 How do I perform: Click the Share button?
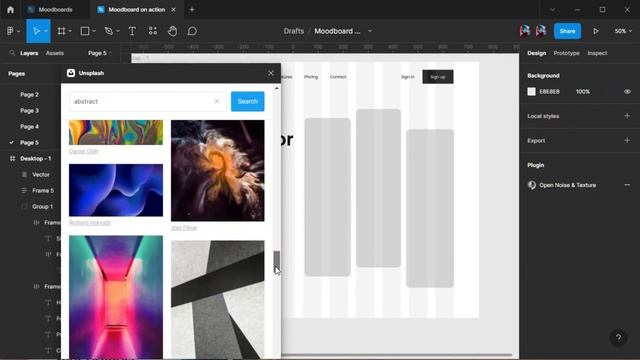coord(567,31)
